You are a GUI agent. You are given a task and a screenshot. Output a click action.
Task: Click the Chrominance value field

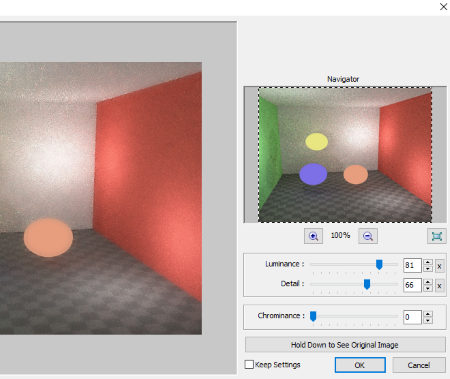pos(412,317)
